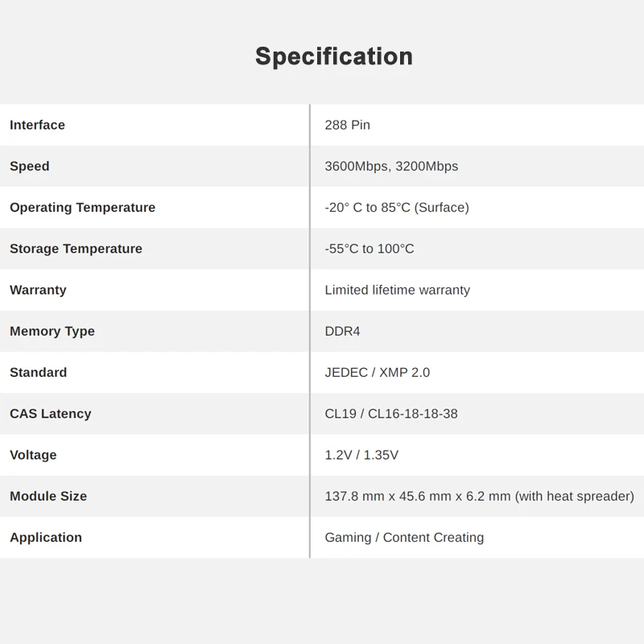Select the JEDEC / XMP 2.0 value
Image resolution: width=644 pixels, height=644 pixels.
(x=377, y=372)
